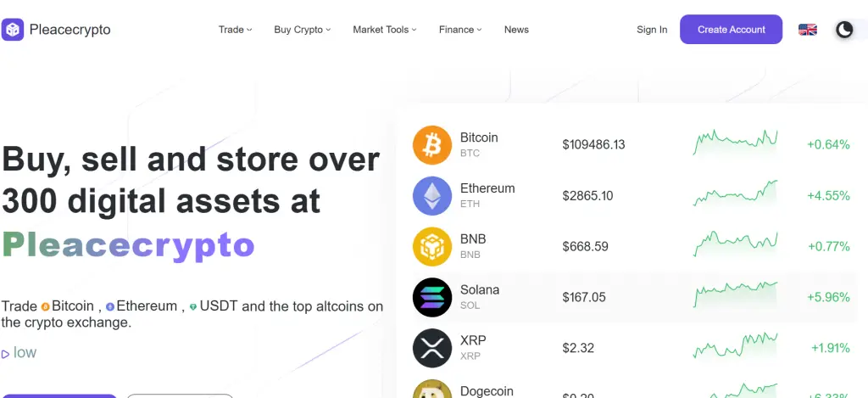
Task: Expand the Buy Crypto dropdown menu
Action: point(302,30)
